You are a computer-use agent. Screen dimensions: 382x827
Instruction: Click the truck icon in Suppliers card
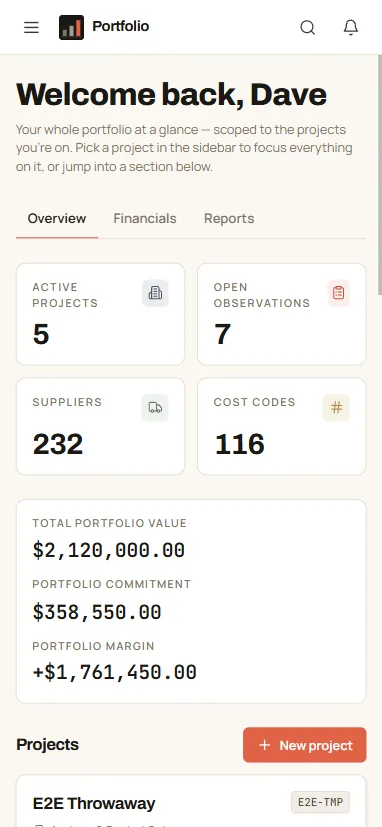pos(155,408)
